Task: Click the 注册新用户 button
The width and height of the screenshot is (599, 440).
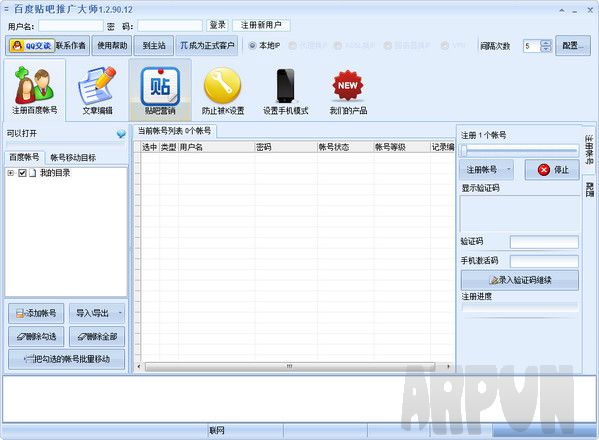Action: 261,25
